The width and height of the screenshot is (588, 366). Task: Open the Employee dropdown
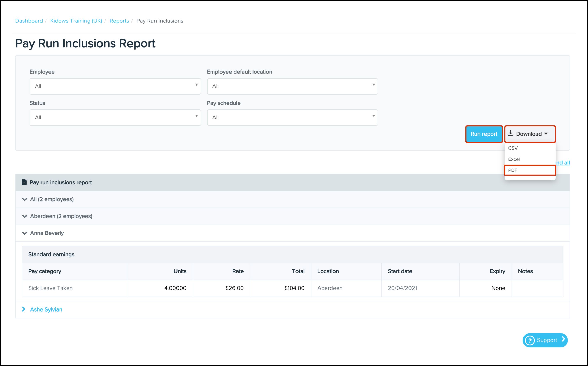tap(115, 86)
